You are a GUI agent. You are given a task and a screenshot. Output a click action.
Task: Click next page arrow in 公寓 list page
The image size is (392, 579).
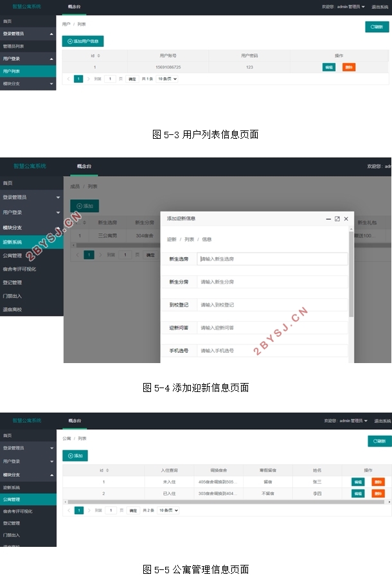coord(89,510)
